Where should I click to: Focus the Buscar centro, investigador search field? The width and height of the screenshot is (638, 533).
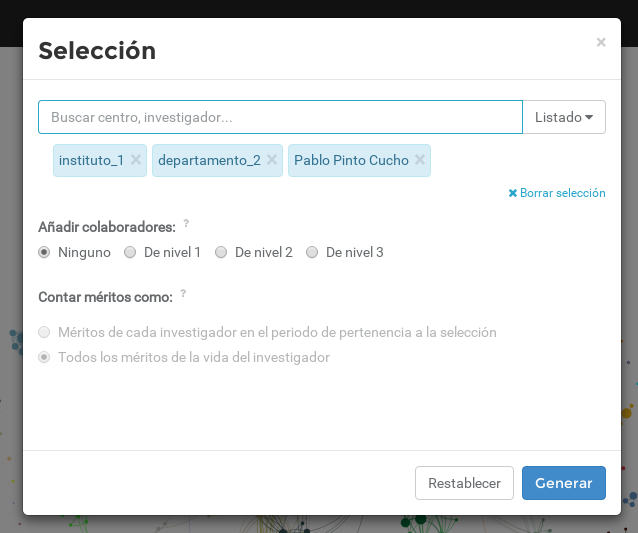280,117
